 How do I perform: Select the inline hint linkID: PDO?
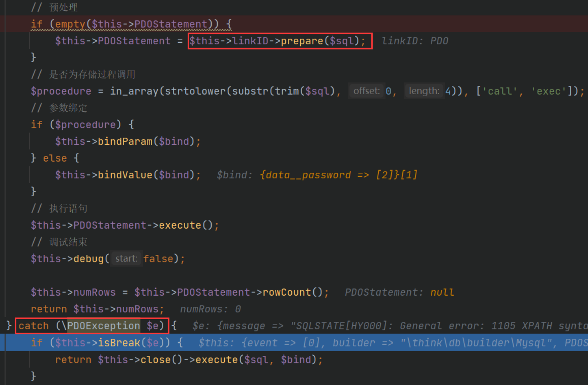(x=414, y=40)
